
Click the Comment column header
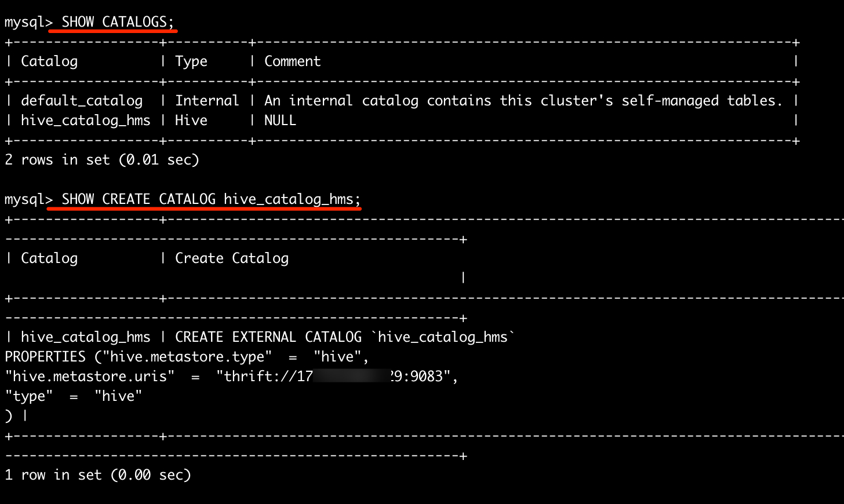click(292, 61)
